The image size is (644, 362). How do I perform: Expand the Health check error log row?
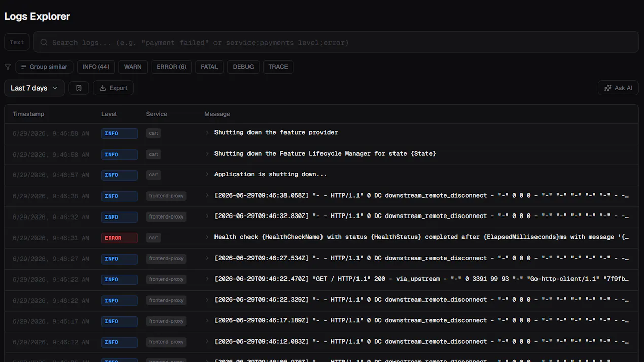pos(207,237)
